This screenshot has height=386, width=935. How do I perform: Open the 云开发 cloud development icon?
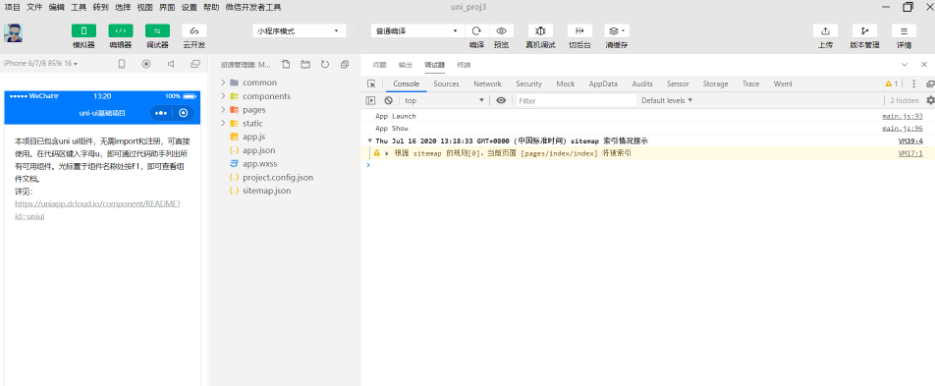pyautogui.click(x=194, y=31)
